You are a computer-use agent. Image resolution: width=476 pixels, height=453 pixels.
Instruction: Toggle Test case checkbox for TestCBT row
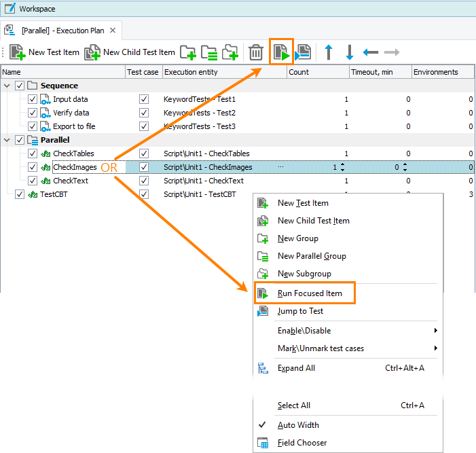[x=144, y=194]
